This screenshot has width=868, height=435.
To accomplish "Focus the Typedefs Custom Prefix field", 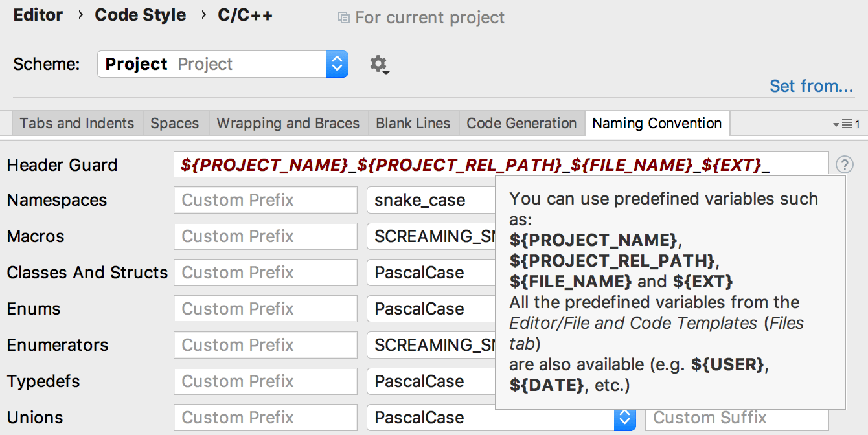I will (x=265, y=381).
